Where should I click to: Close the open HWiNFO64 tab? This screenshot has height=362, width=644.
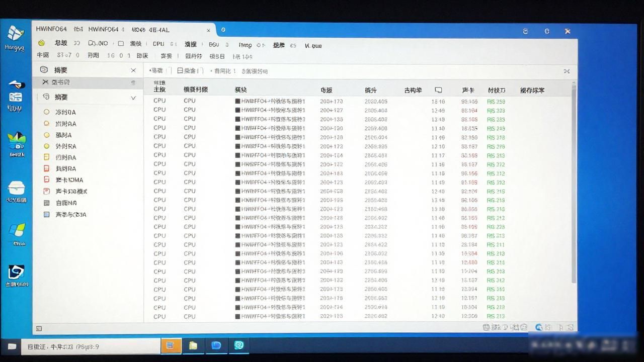tap(208, 30)
